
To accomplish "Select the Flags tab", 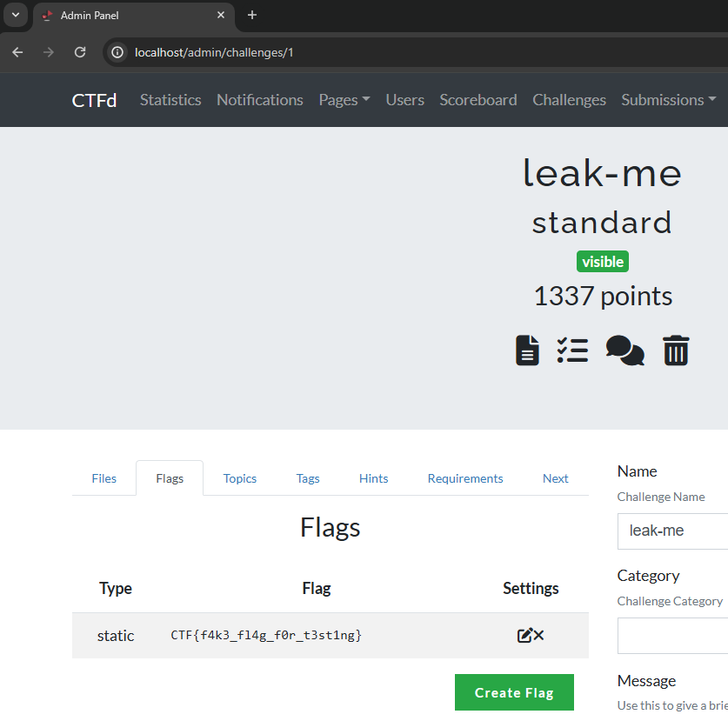I will click(x=170, y=478).
